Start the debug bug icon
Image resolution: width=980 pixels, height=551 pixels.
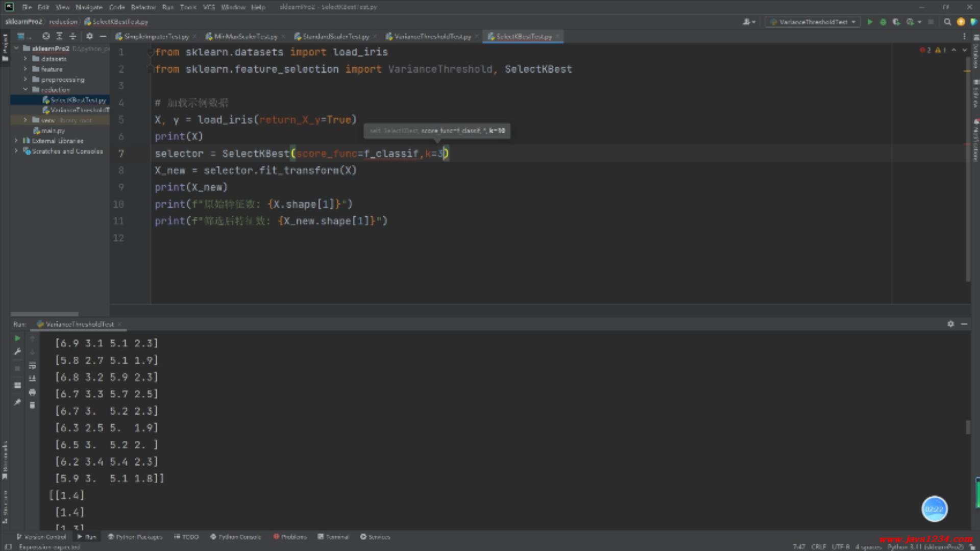pos(883,22)
